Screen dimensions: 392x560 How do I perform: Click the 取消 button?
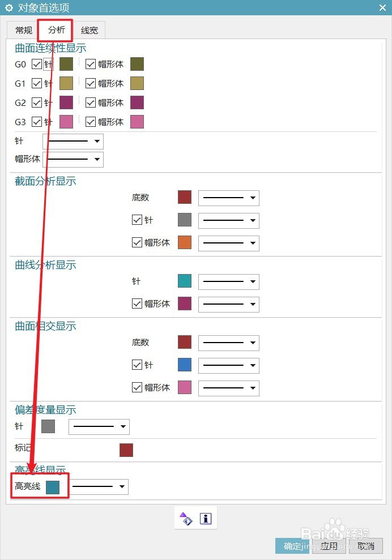[x=366, y=546]
